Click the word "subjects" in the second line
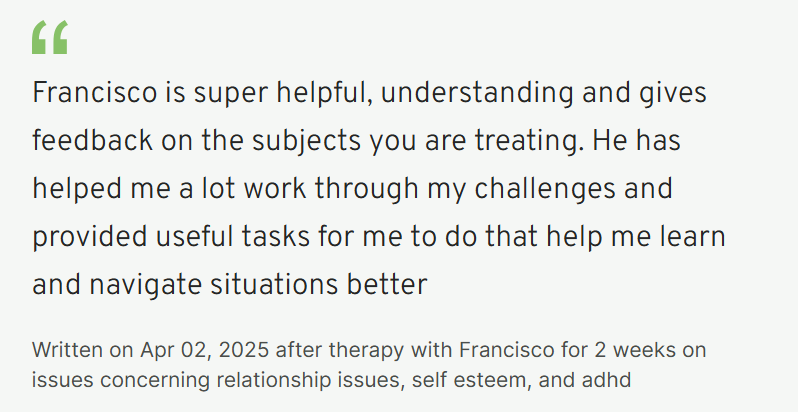The height and width of the screenshot is (412, 798). click(306, 141)
